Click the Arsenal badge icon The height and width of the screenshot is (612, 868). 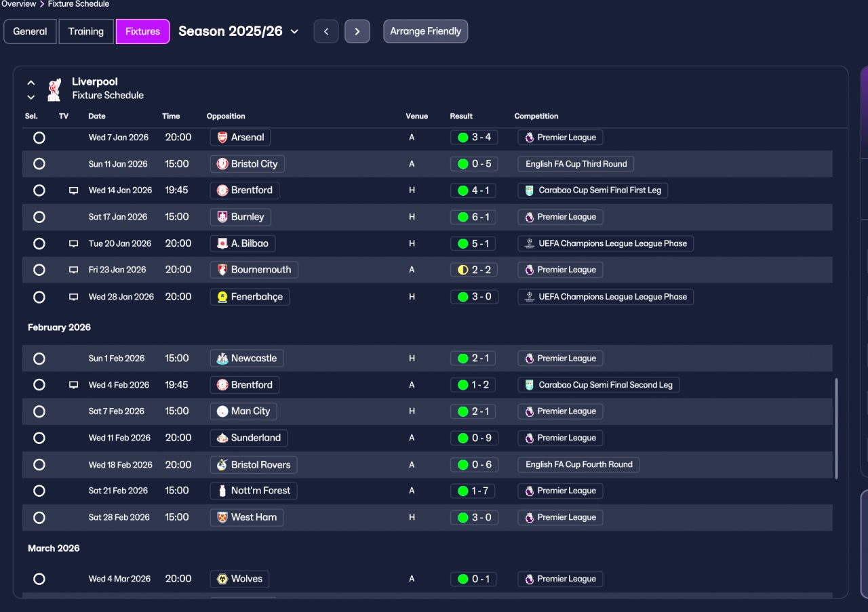click(222, 138)
